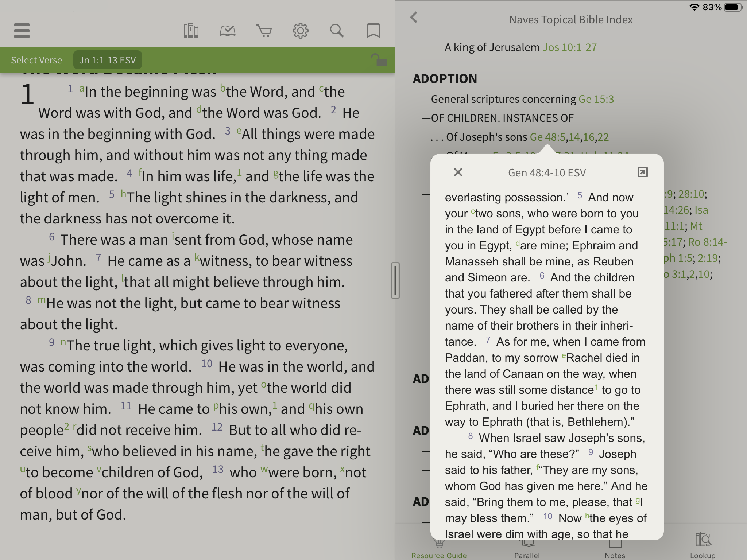The image size is (747, 560).
Task: Open Jn 1:1-13 ESV passage selector
Action: pos(108,60)
